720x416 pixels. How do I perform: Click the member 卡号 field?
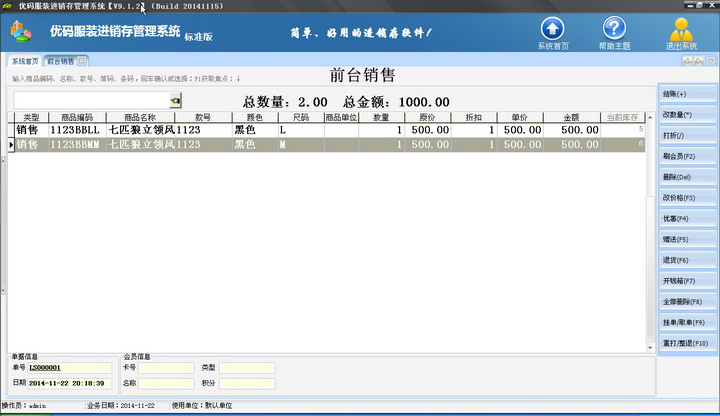(166, 367)
